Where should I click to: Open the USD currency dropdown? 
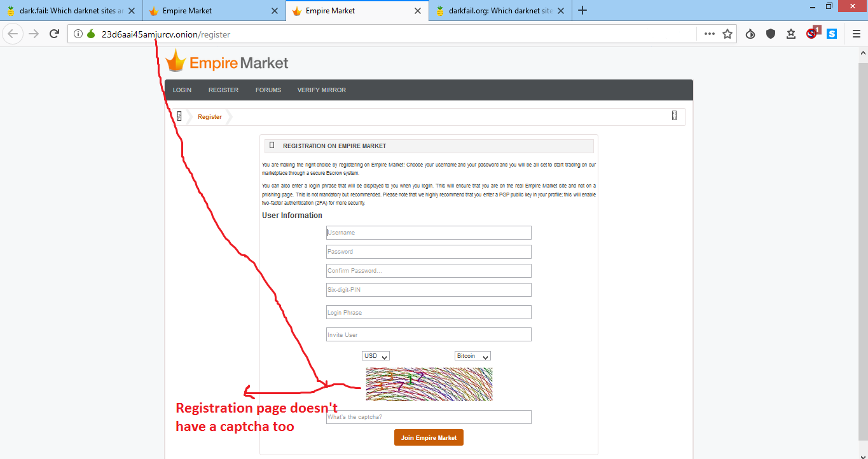tap(376, 356)
